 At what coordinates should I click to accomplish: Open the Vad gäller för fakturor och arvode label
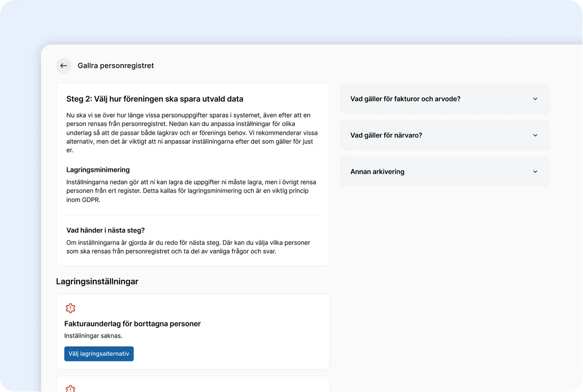(405, 99)
